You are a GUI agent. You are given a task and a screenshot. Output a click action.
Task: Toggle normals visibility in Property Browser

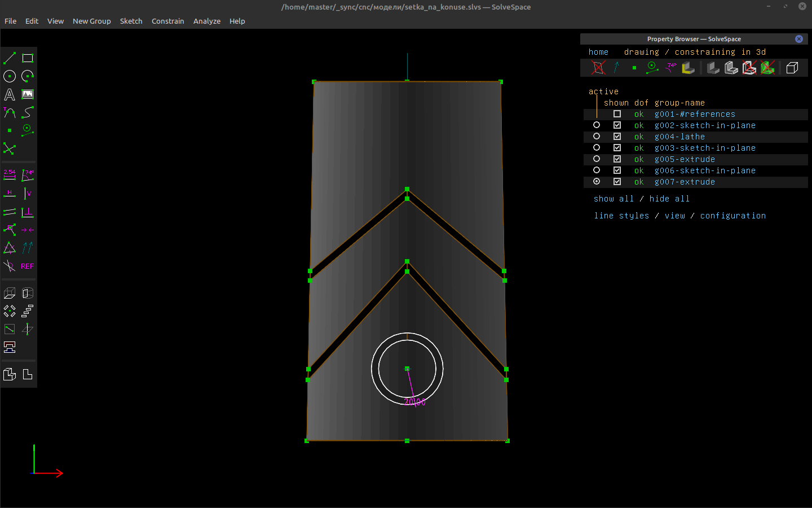click(616, 68)
